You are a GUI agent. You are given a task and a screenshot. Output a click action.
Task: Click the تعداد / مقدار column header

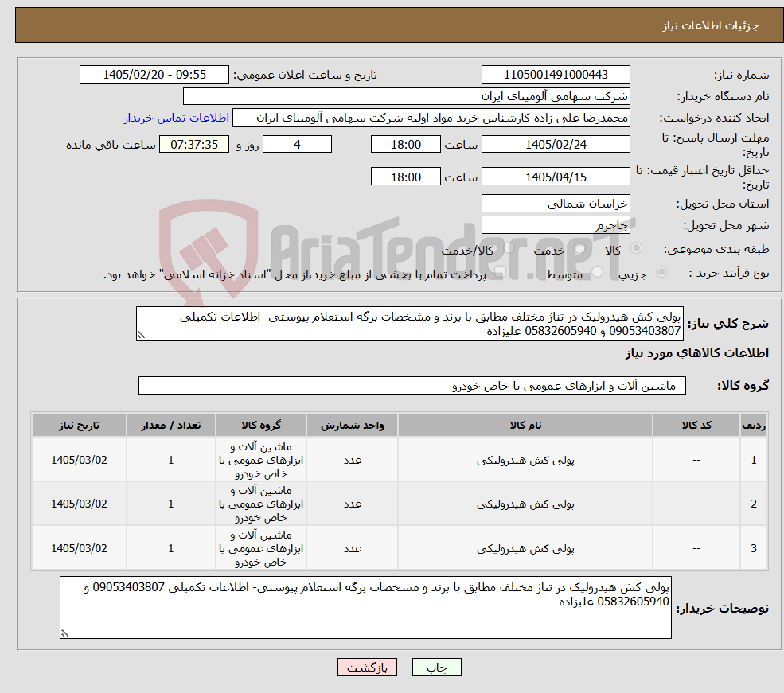click(x=170, y=425)
